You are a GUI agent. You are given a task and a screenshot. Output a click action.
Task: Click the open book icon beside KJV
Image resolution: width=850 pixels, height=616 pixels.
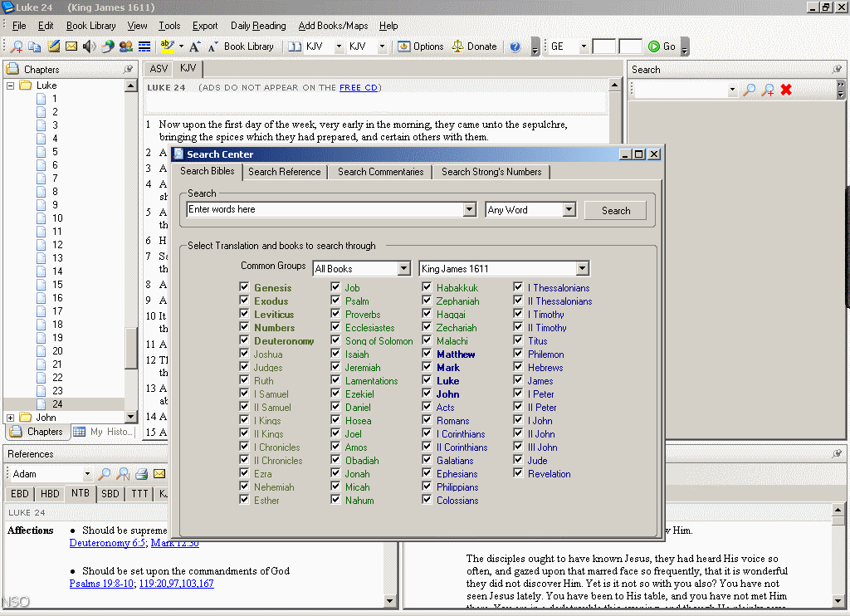pyautogui.click(x=295, y=46)
